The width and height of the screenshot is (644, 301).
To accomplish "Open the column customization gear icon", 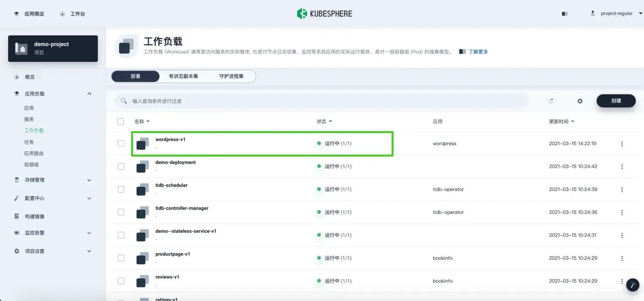I will pos(580,101).
